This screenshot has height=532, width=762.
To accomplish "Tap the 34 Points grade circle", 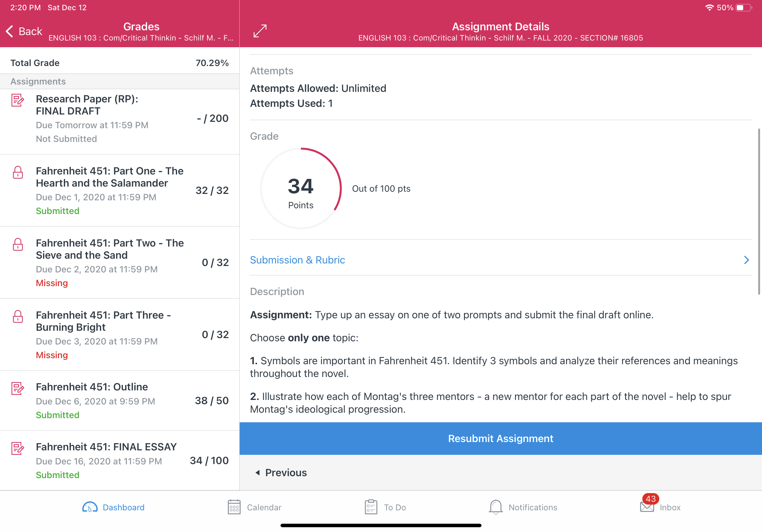I will point(301,188).
